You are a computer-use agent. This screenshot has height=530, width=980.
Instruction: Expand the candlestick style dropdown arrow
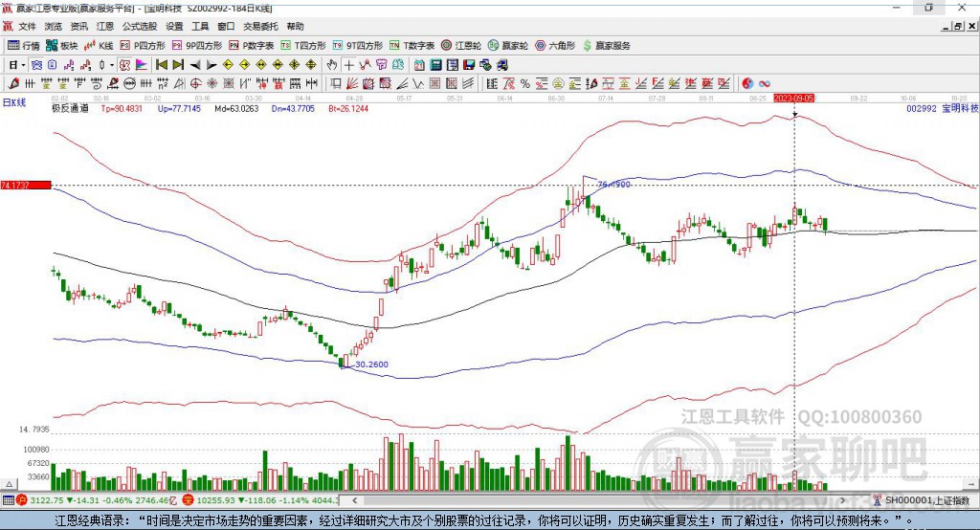(x=112, y=65)
